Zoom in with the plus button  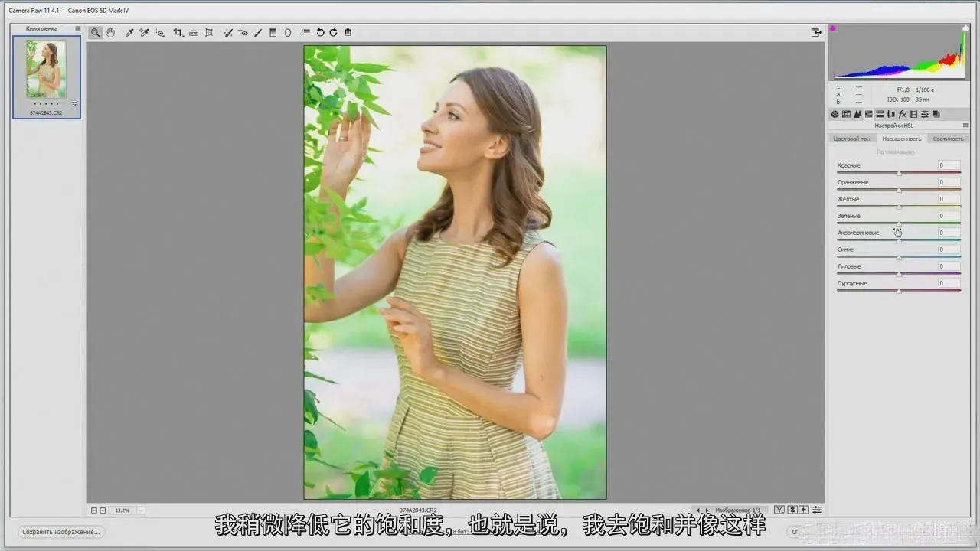coord(103,510)
